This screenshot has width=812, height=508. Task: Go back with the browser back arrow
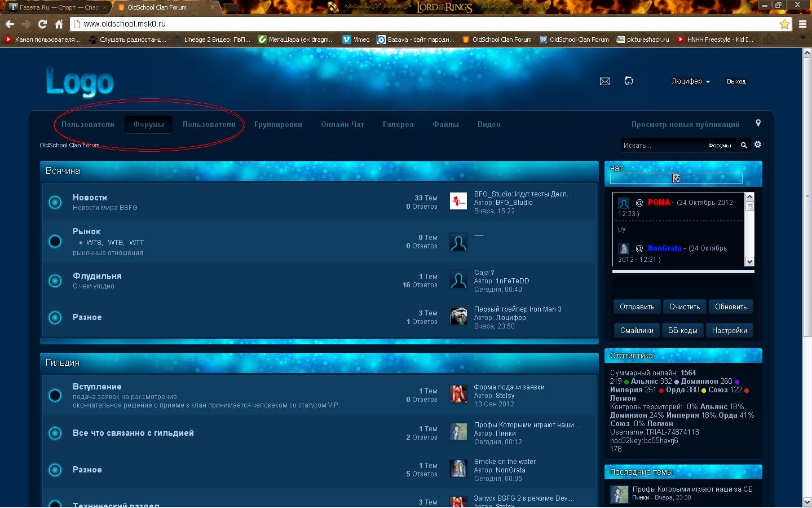click(x=10, y=24)
